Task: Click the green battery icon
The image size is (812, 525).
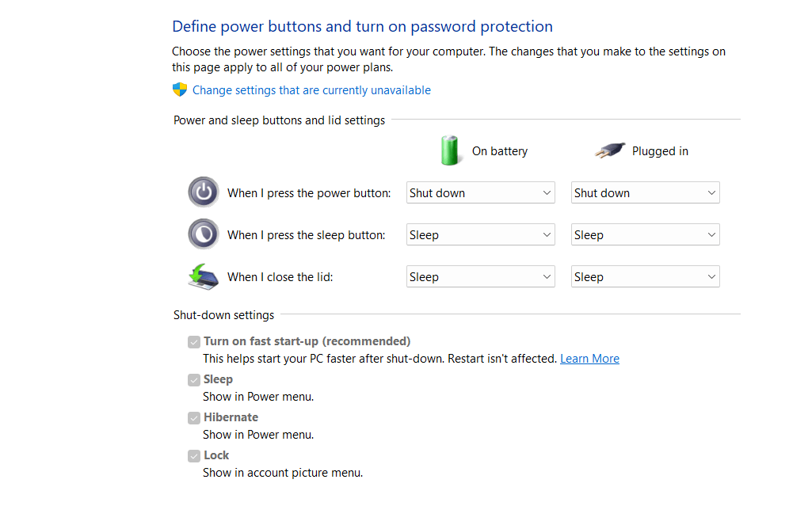Action: (449, 150)
